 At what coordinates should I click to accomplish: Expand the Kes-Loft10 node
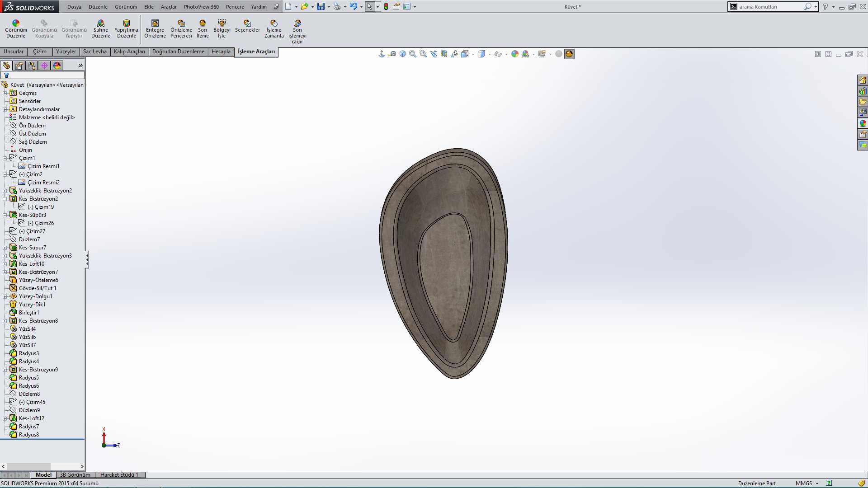5,264
